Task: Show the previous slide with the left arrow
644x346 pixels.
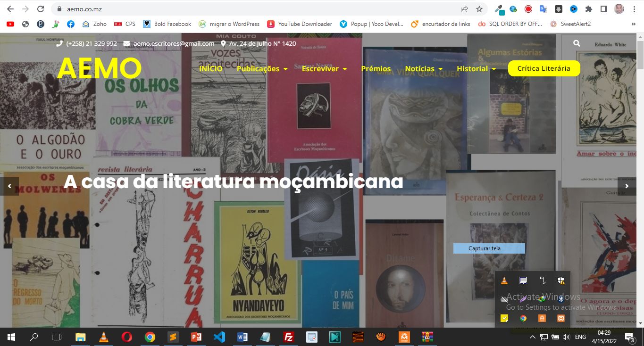Action: 9,186
